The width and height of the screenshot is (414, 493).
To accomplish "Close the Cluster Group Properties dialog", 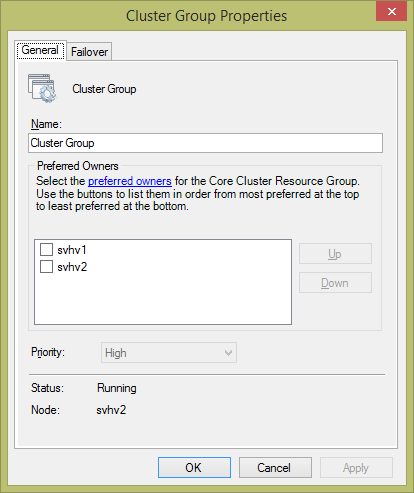I will click(392, 11).
